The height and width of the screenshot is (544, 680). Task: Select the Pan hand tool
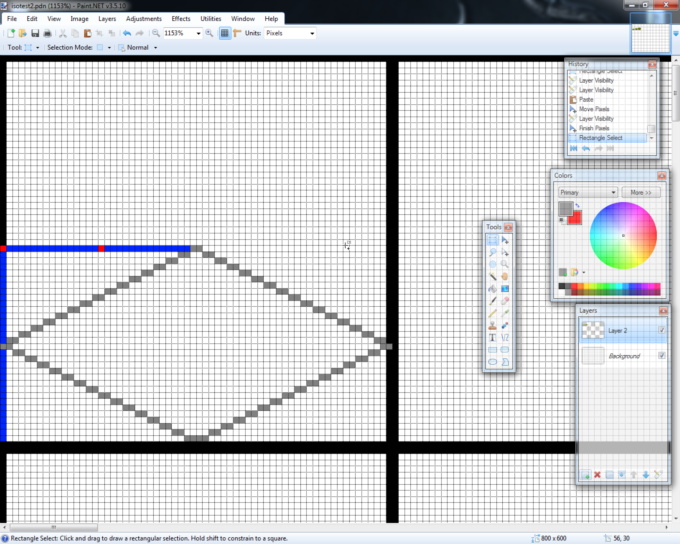click(505, 276)
